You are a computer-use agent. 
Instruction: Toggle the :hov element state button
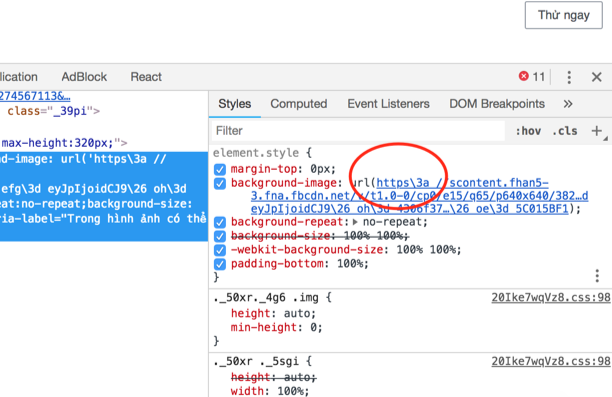pos(528,131)
